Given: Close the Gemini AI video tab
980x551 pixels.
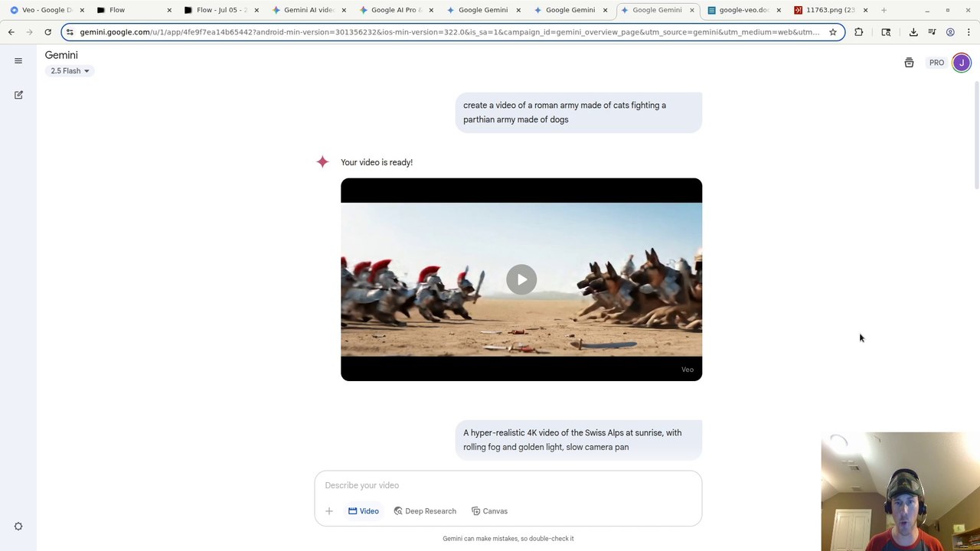Looking at the screenshot, I should 344,10.
